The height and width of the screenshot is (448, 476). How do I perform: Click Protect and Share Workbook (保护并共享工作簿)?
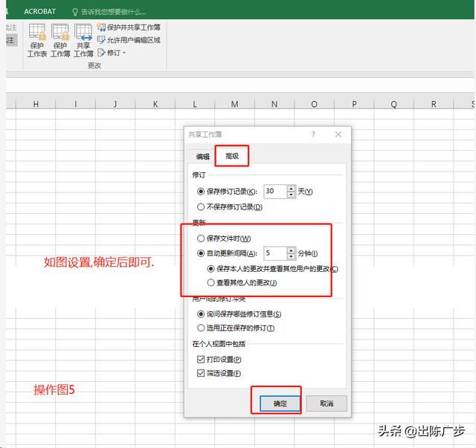129,27
